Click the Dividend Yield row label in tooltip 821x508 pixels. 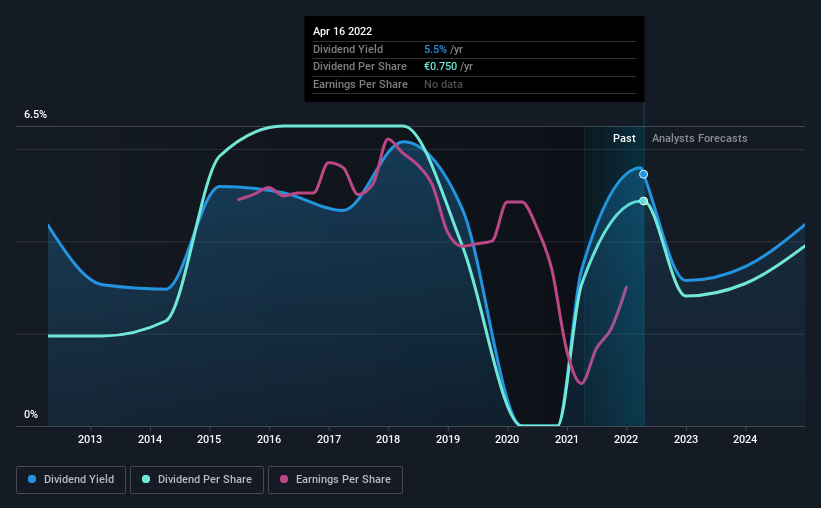pyautogui.click(x=348, y=49)
